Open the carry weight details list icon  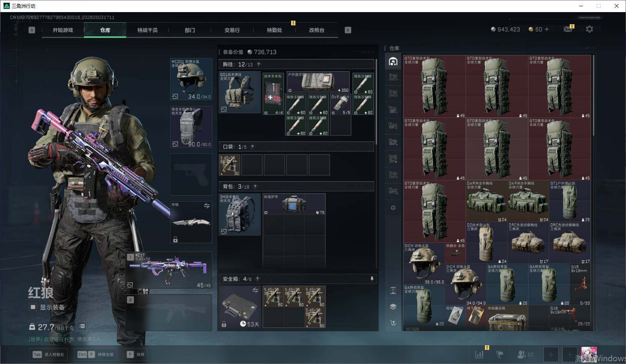click(x=82, y=326)
